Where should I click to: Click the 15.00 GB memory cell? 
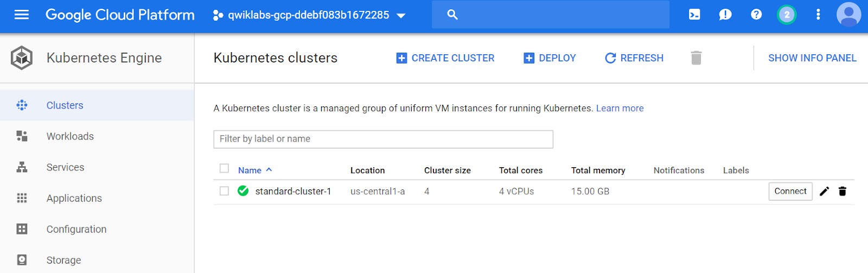tap(590, 192)
